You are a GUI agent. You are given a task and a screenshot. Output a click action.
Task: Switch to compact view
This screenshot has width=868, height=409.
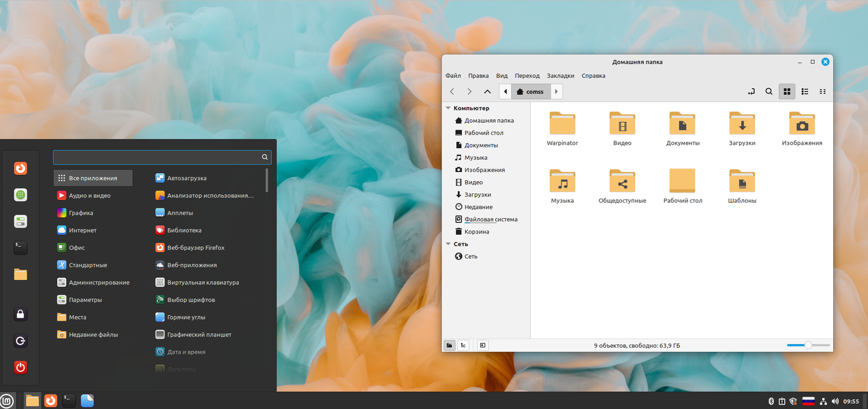(x=823, y=92)
